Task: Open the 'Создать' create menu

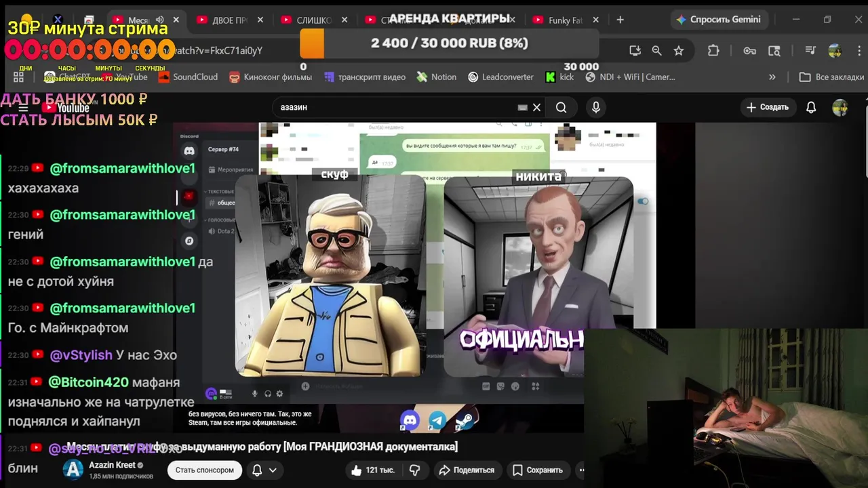Action: coord(768,107)
